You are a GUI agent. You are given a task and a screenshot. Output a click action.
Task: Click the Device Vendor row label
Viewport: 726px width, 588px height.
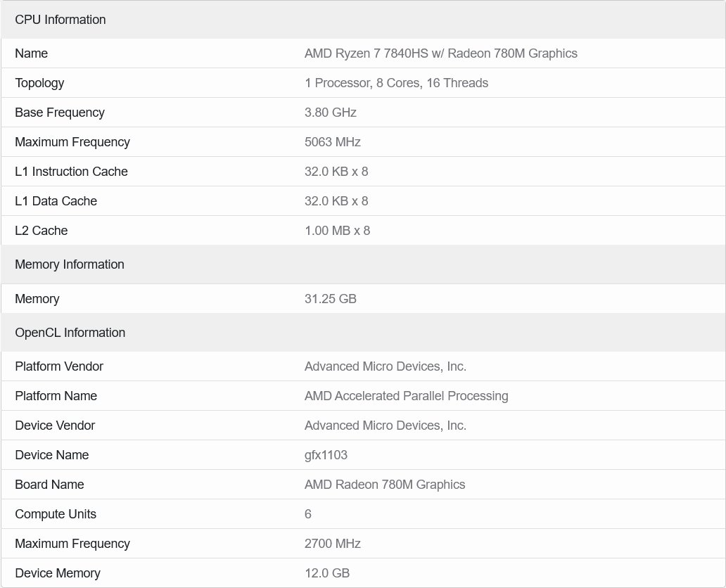(55, 426)
